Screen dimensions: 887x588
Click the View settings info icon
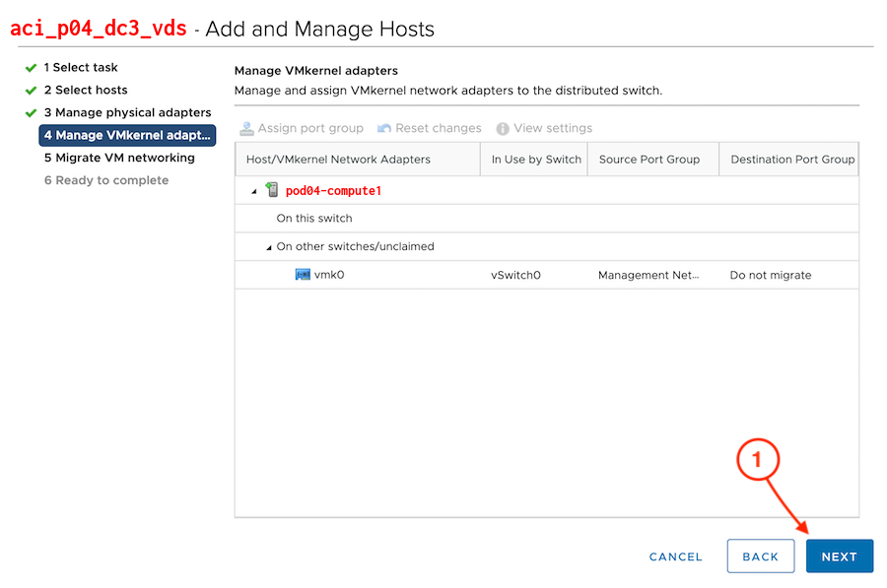click(503, 129)
